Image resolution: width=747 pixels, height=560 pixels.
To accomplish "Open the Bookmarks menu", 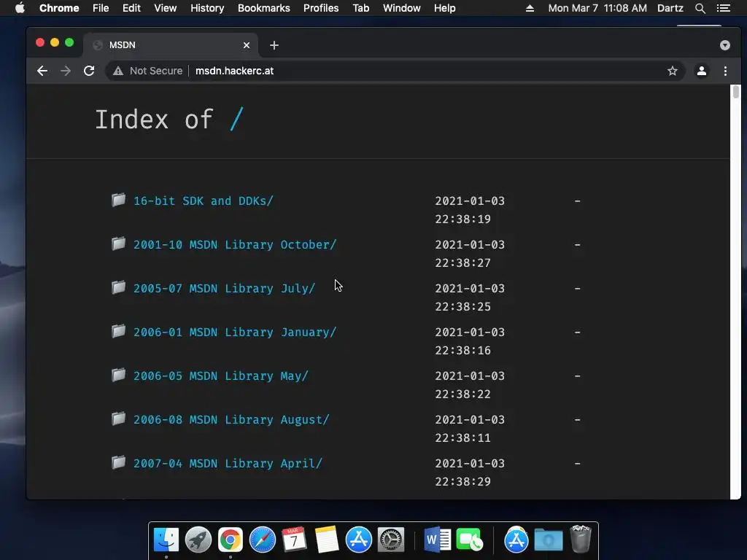I will [264, 8].
